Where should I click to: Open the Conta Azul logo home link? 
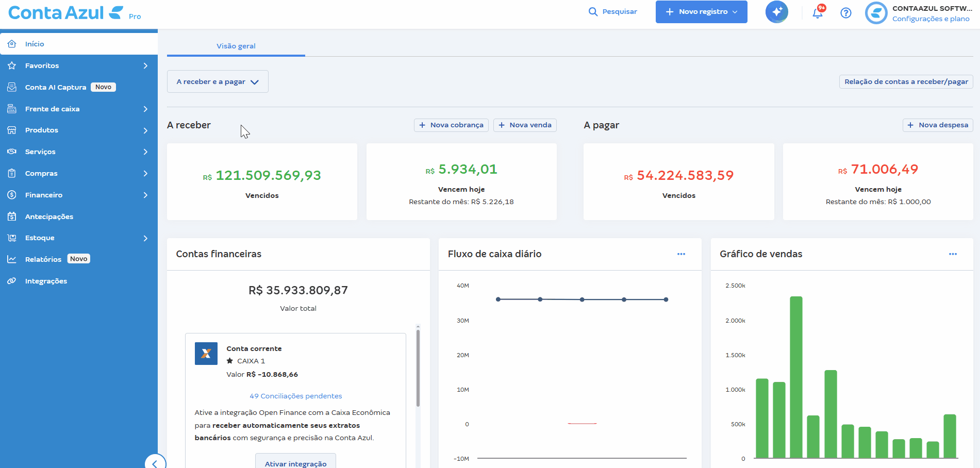pos(66,12)
